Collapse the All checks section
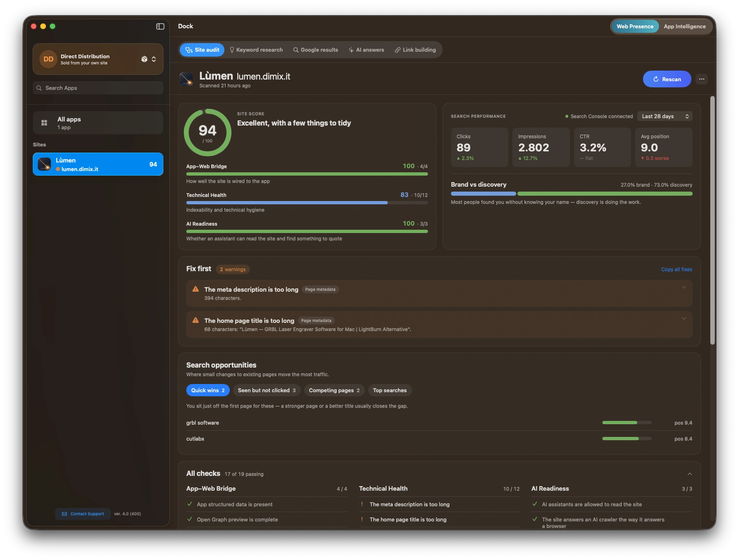Screen dimensions: 739x560 click(689, 474)
